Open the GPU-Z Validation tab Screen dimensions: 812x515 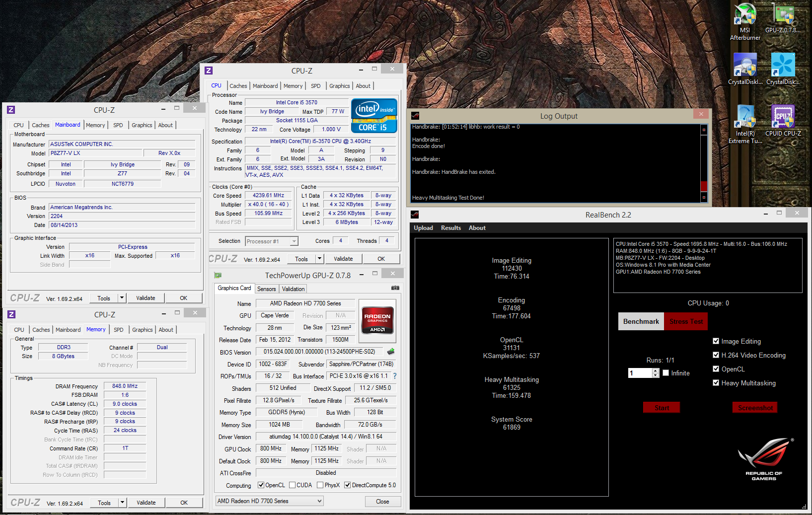293,289
